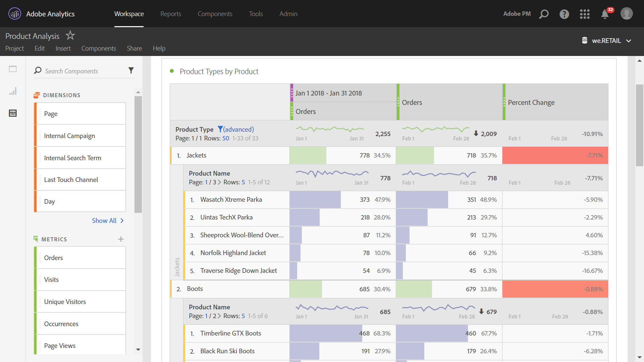Click the favorite star next to Product Analysis
Screen dimensions: 644x362
(70, 35)
